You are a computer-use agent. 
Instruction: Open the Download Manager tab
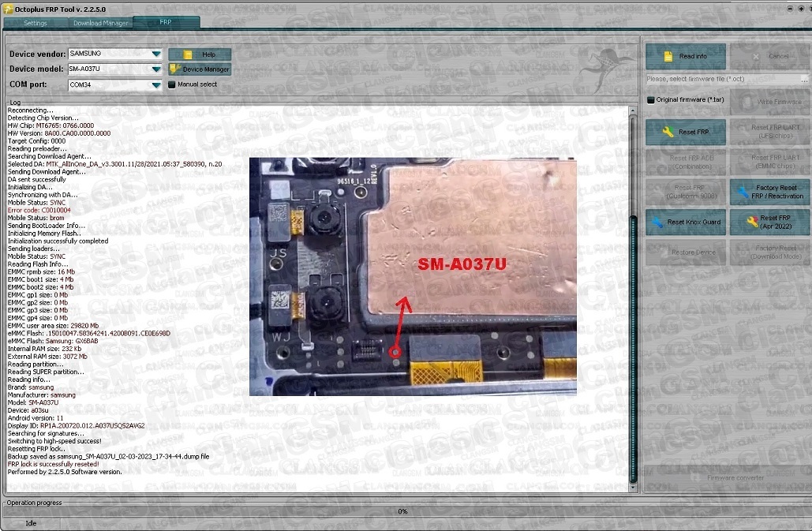[101, 23]
